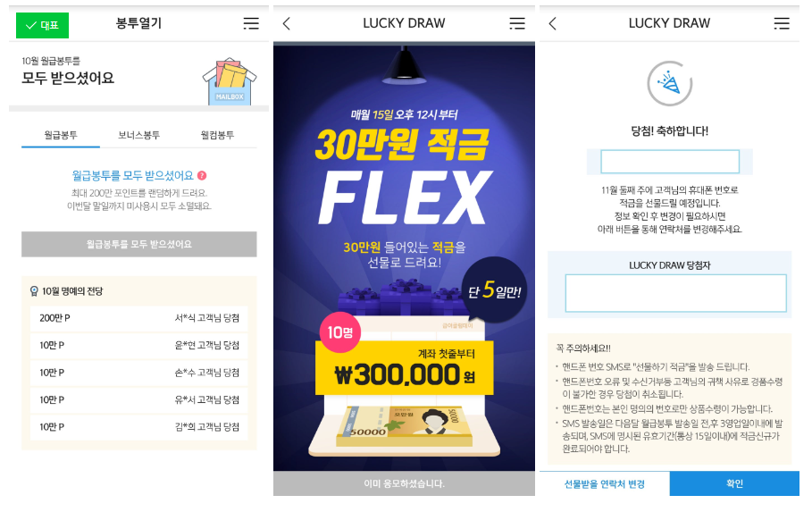The image size is (812, 512).
Task: Open hamburger menu on the FLEX Lucky Draw screen
Action: 517,23
